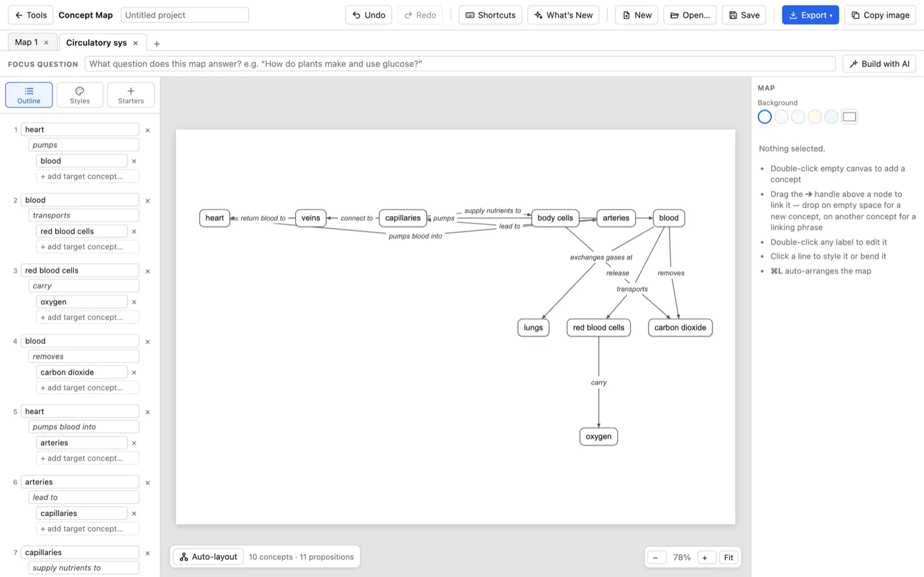Remove outline row 3 red blood cells
Image resolution: width=924 pixels, height=577 pixels.
tap(148, 271)
